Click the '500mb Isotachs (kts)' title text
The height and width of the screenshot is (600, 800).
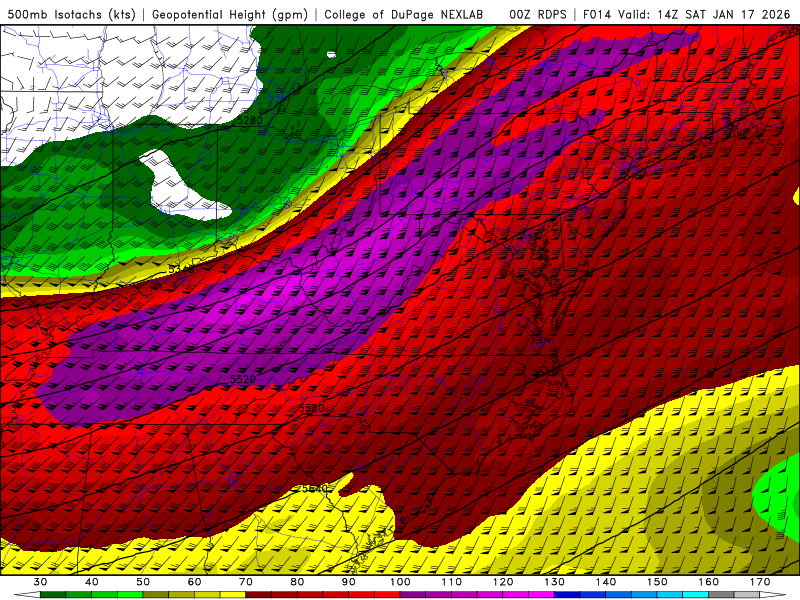click(71, 14)
